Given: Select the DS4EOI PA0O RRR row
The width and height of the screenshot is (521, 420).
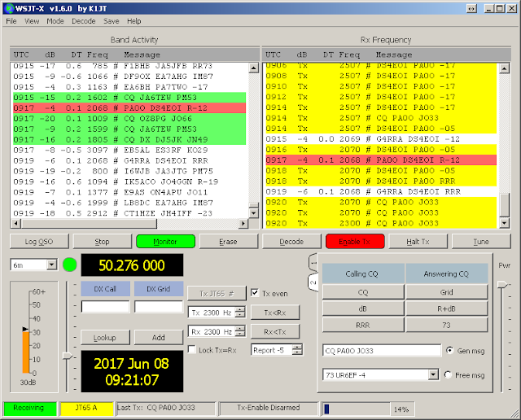Looking at the screenshot, I should (381, 181).
